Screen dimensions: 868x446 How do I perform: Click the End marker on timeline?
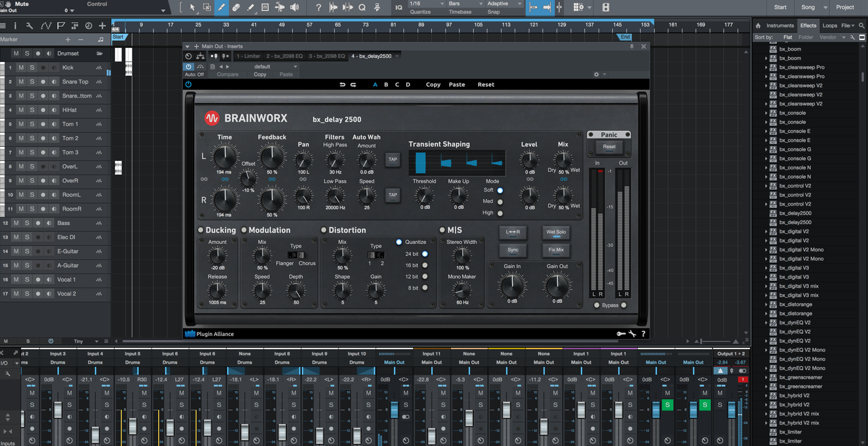[626, 37]
